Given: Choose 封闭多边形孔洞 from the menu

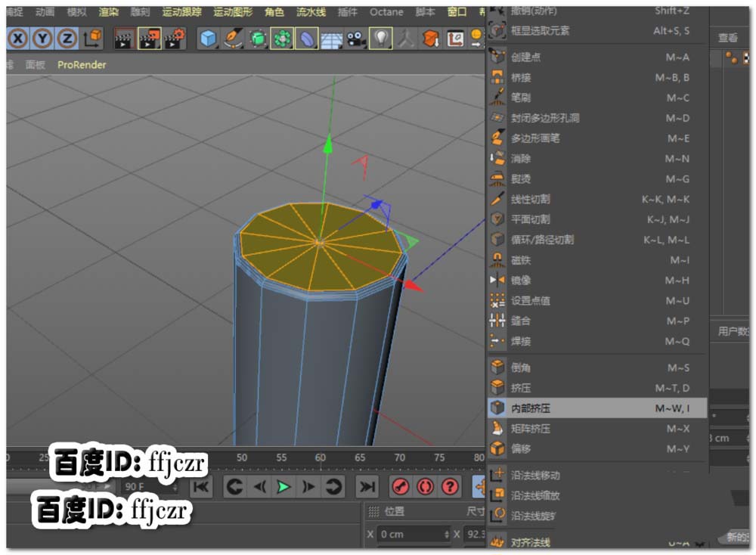Looking at the screenshot, I should [x=596, y=118].
